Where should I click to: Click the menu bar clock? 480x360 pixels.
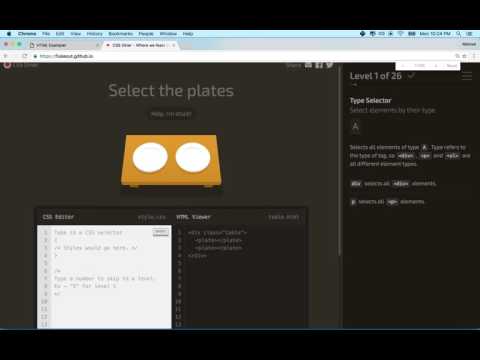tap(435, 34)
